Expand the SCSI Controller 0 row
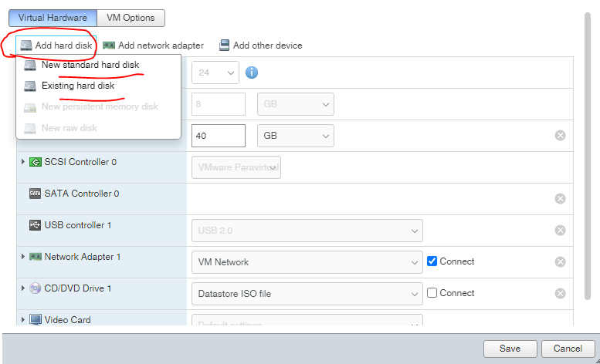 [x=22, y=162]
